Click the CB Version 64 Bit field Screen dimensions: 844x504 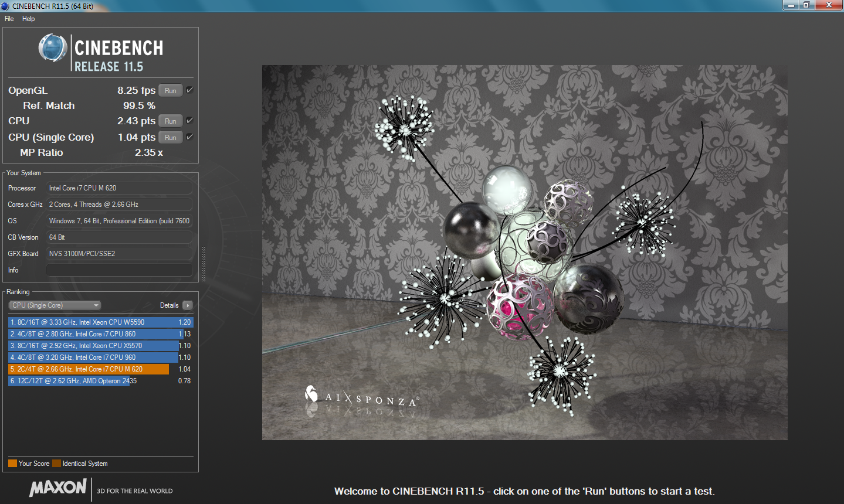(119, 237)
